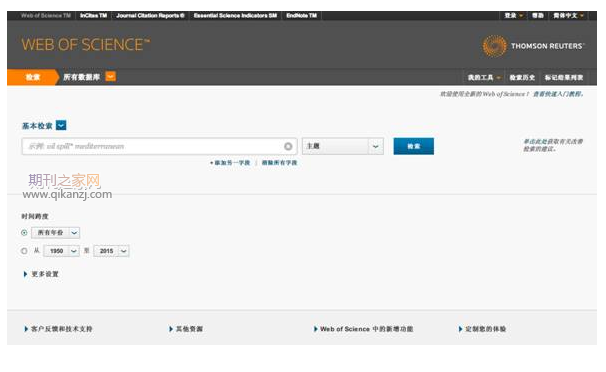This screenshot has width=606, height=372.
Task: Open the orange database selector arrow
Action: pos(111,77)
